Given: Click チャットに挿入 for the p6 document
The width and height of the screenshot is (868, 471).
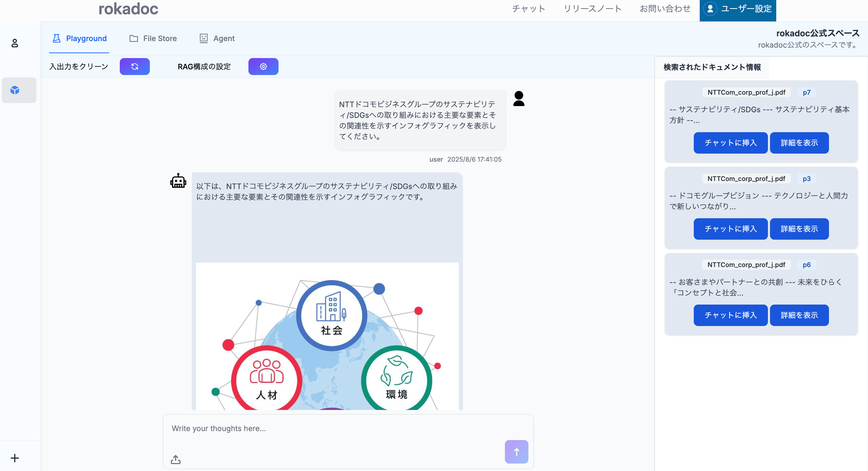Looking at the screenshot, I should pyautogui.click(x=730, y=315).
